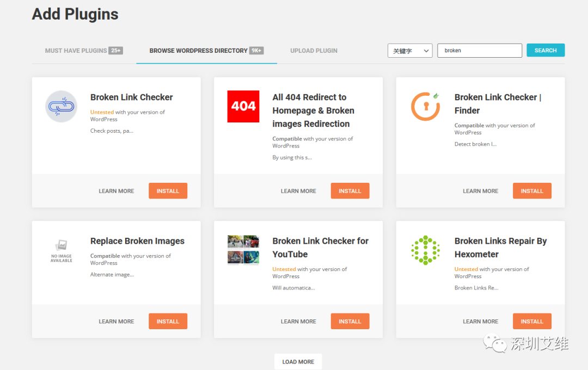The width and height of the screenshot is (588, 370).
Task: Click the 'Alternate image...' description text
Action: pos(112,275)
